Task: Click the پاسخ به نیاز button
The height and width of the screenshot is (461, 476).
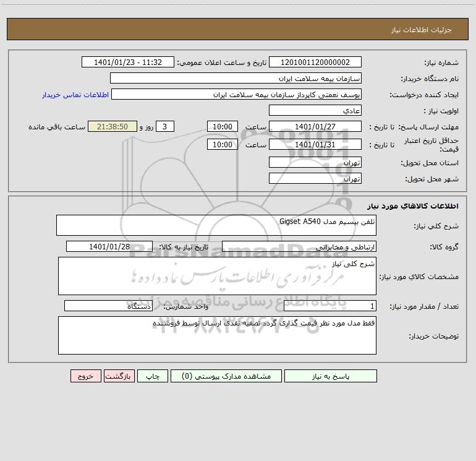Action: point(331,376)
